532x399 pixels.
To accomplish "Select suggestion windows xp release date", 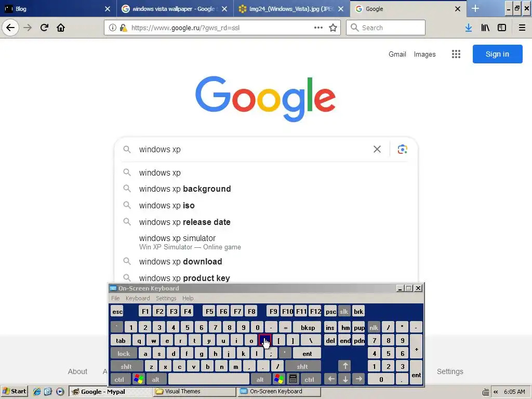I will coord(267,222).
